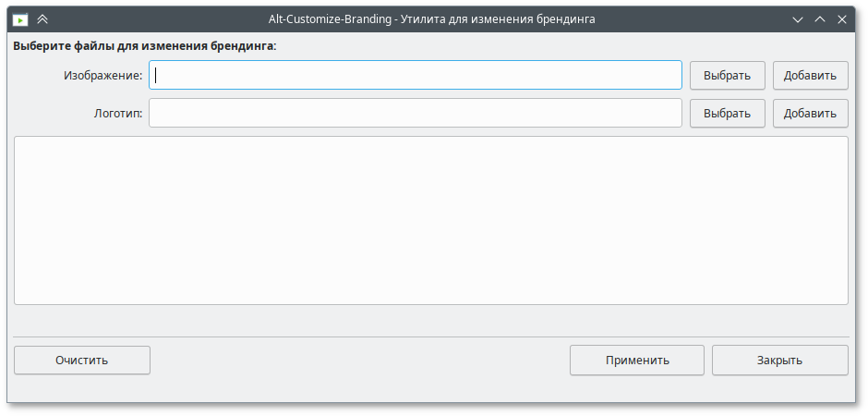Click inside the large empty list area
Viewport: 868px width, 416px height.
point(431,220)
